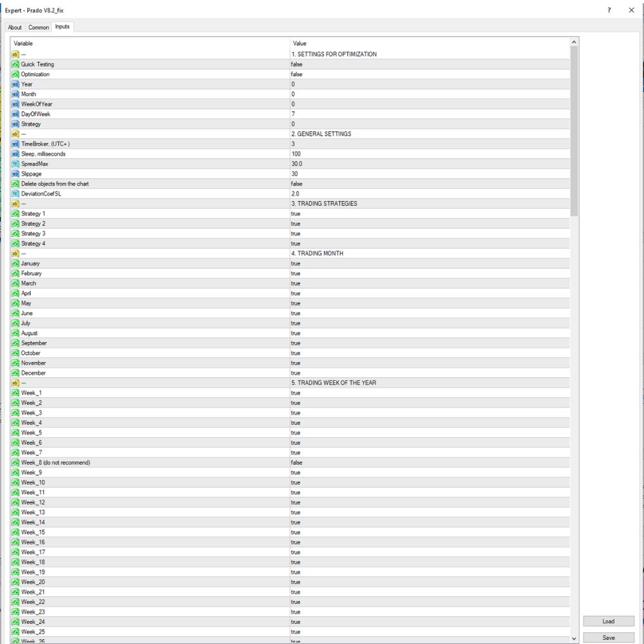Open the Common tab
Screen dimensions: 644x644
point(39,27)
